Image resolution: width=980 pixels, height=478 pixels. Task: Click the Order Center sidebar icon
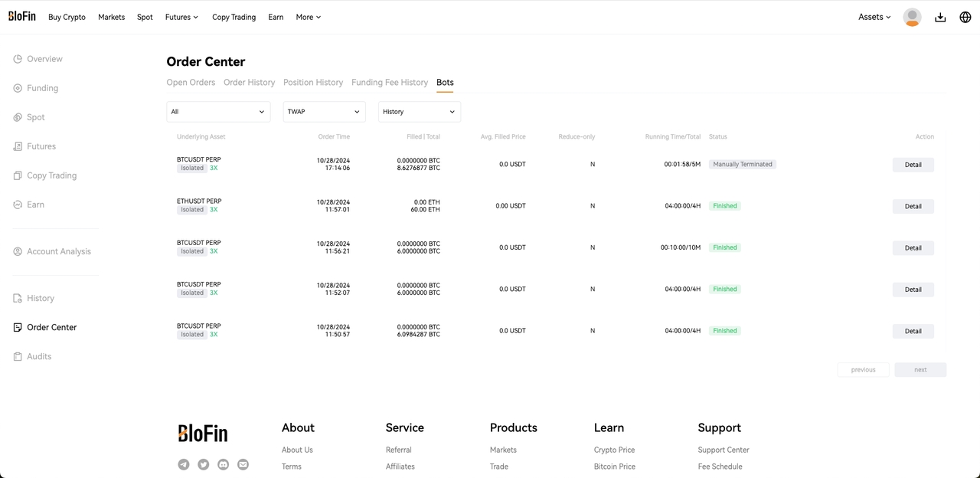click(x=18, y=327)
